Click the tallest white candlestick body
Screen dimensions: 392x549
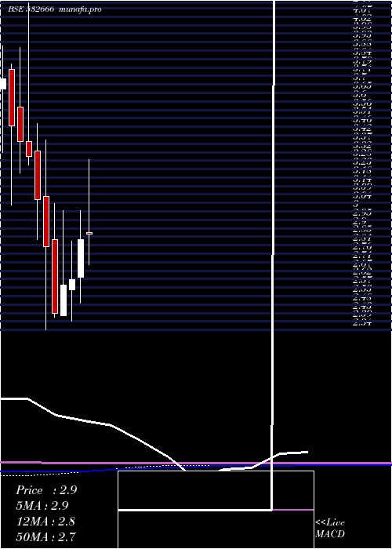(x=81, y=258)
